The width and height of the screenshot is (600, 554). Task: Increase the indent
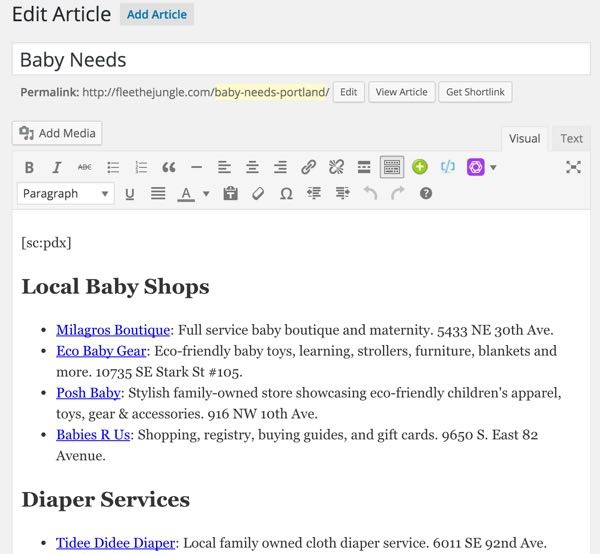point(342,194)
